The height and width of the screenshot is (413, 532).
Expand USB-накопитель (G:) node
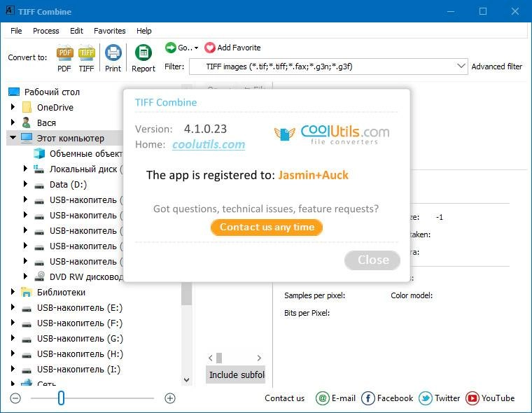13,337
